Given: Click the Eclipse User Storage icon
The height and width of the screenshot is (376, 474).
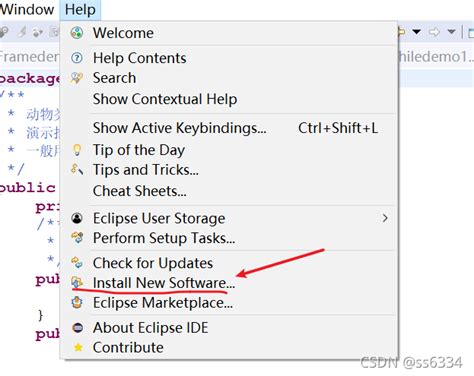Looking at the screenshot, I should point(77,218).
